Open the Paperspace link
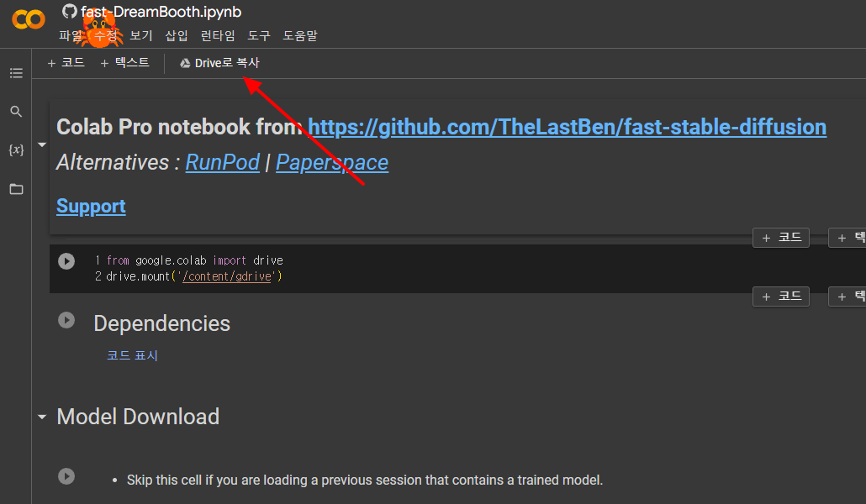This screenshot has width=866, height=504. point(332,162)
